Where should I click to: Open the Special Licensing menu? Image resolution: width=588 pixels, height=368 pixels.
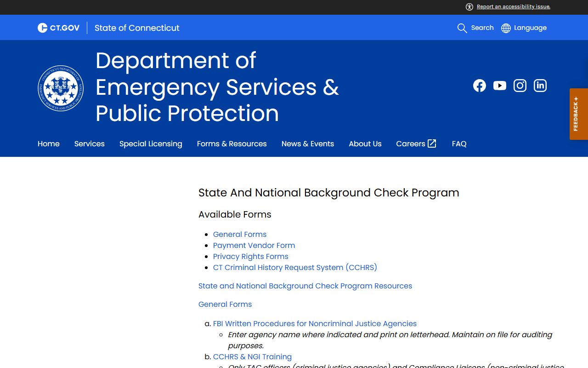point(151,144)
